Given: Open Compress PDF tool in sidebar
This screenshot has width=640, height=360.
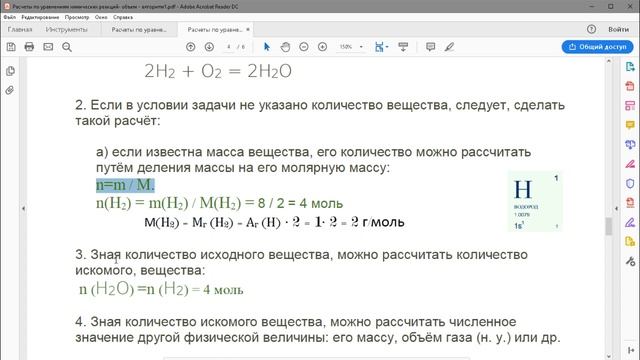Looking at the screenshot, I should click(x=630, y=203).
